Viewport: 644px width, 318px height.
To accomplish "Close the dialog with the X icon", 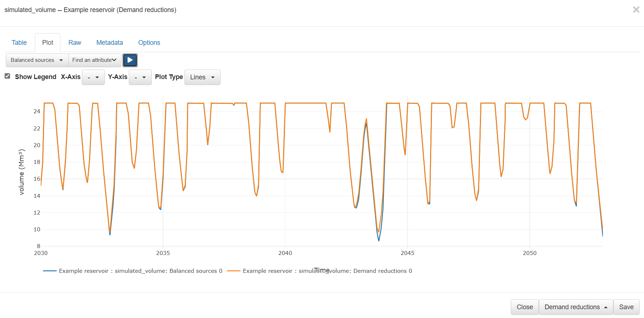I will [636, 10].
